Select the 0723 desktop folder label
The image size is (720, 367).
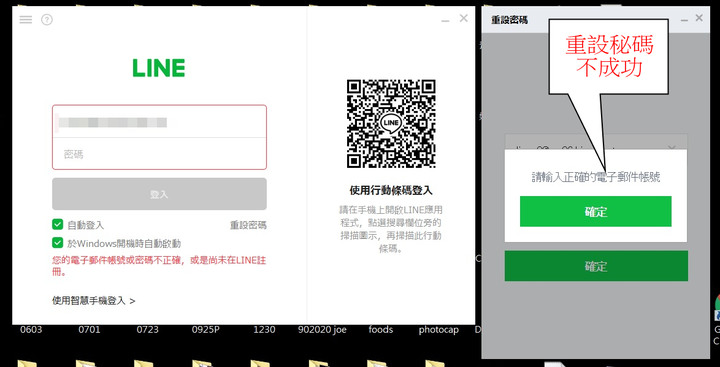[147, 330]
